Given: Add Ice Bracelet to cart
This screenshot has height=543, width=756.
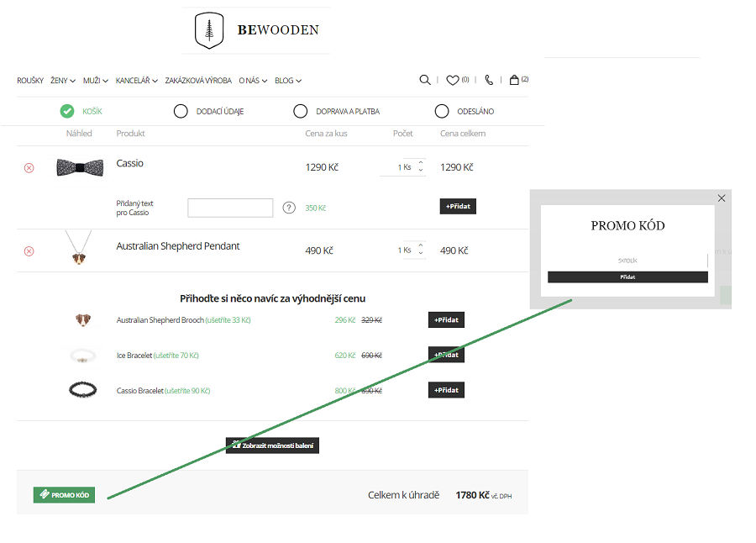Looking at the screenshot, I should (447, 355).
